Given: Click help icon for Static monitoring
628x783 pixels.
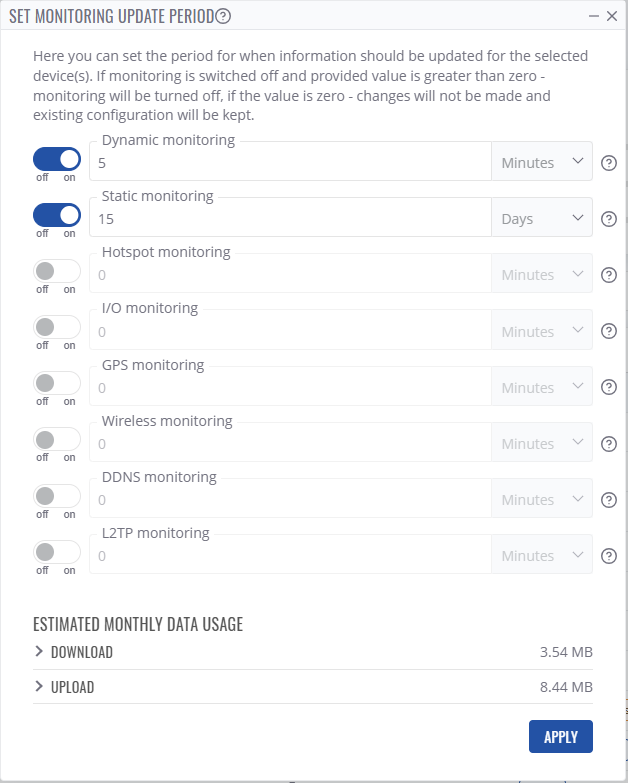Looking at the screenshot, I should [608, 219].
